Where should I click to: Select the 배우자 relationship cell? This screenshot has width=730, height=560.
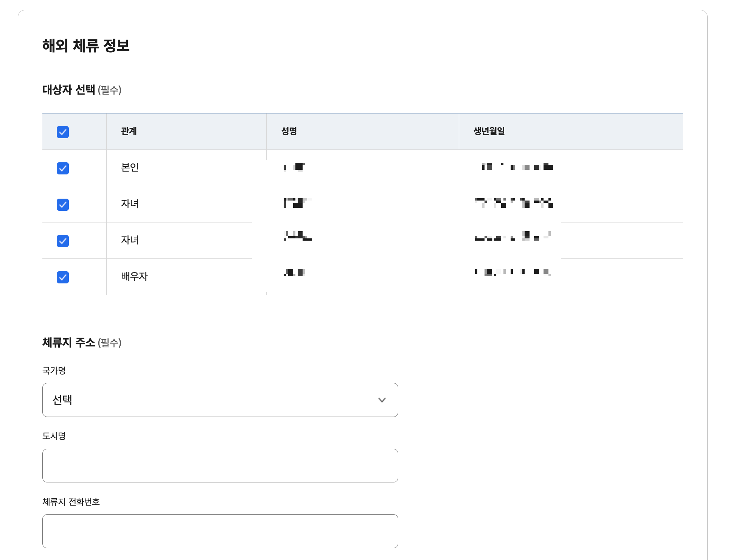[134, 276]
